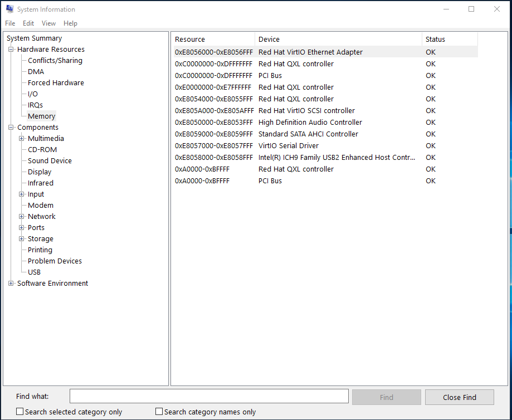The image size is (512, 420).
Task: Open the Help menu
Action: click(x=70, y=23)
